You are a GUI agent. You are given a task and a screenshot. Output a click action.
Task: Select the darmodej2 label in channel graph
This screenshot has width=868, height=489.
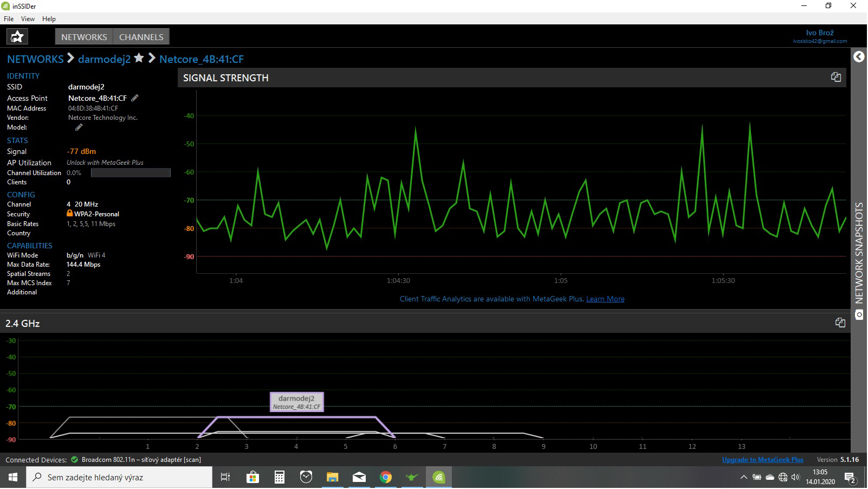point(296,402)
